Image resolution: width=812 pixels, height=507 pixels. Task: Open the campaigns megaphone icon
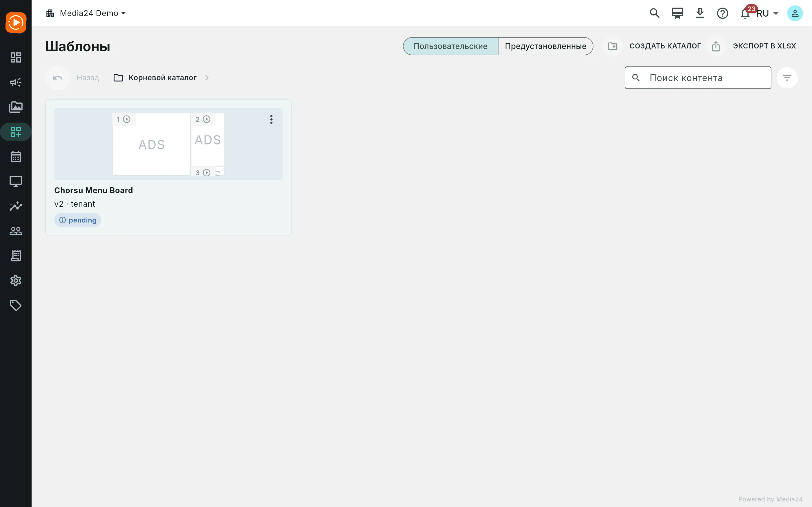pyautogui.click(x=16, y=82)
